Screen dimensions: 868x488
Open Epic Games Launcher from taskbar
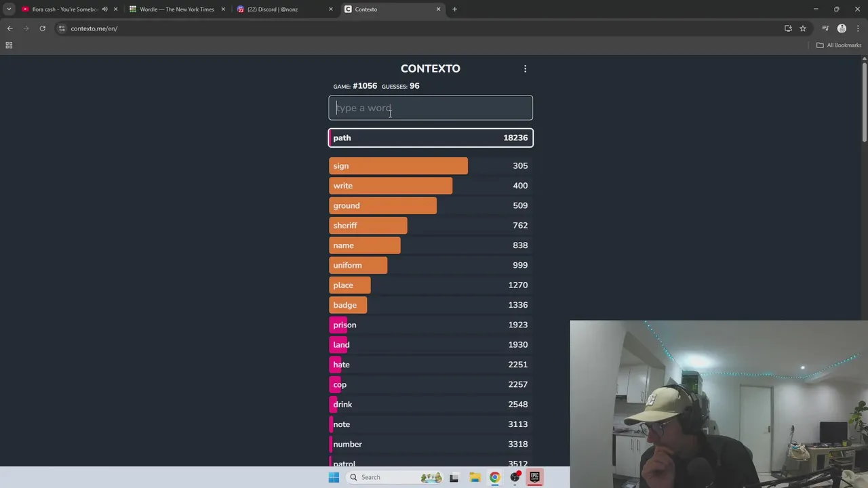535,477
